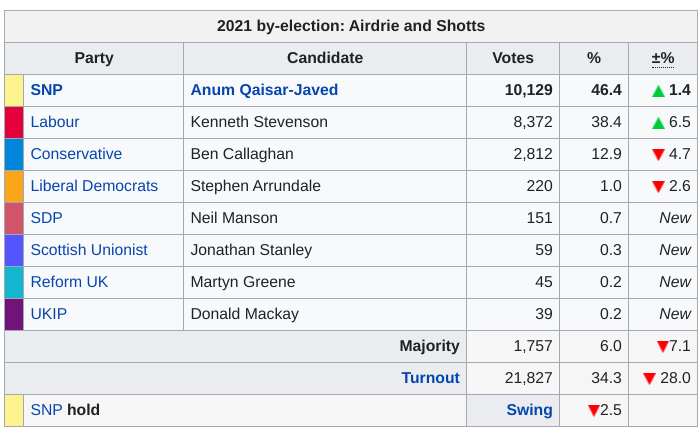
Task: Click the Liberal Democrats link
Action: point(94,186)
